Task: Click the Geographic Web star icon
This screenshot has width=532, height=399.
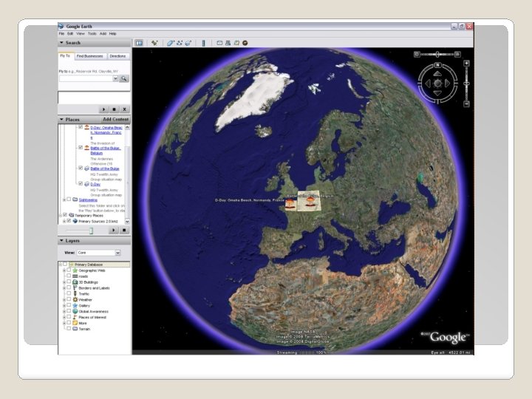Action: coord(75,270)
